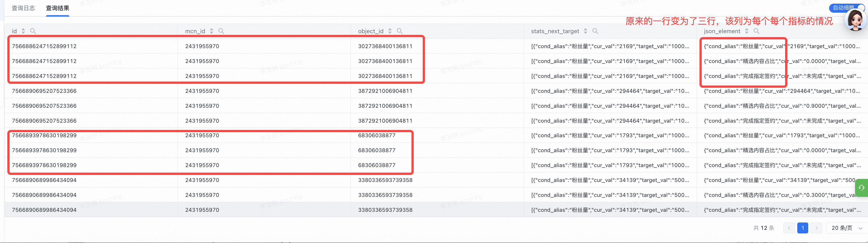Search within the mcn_id column
868x243 pixels.
[222, 31]
